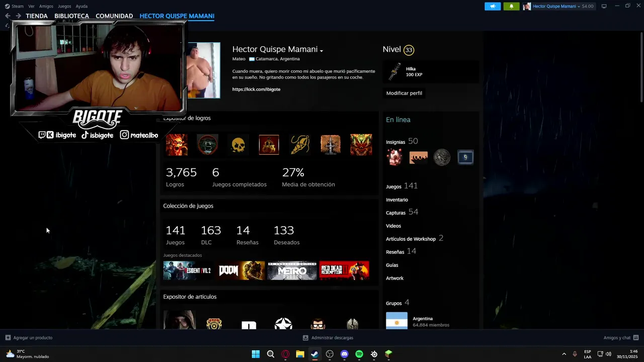This screenshot has height=362, width=644.
Task: Open the green notifications bell
Action: (x=511, y=6)
